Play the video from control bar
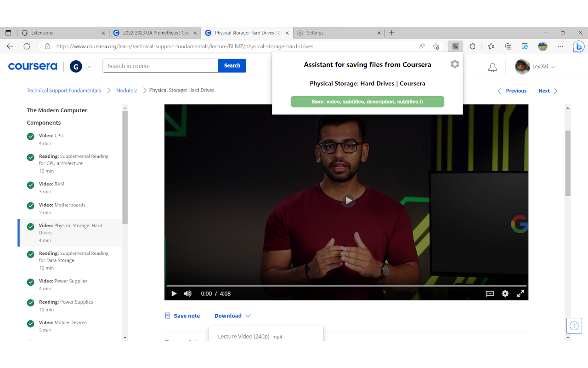Viewport: 588px width, 368px height. pyautogui.click(x=174, y=293)
